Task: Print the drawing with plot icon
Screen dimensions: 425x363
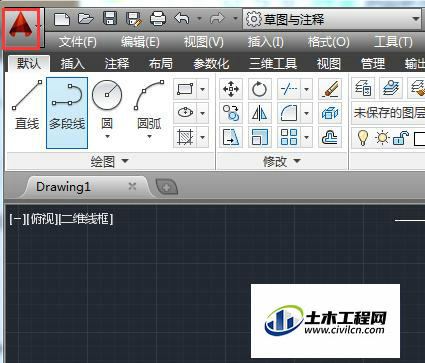Action: click(158, 19)
